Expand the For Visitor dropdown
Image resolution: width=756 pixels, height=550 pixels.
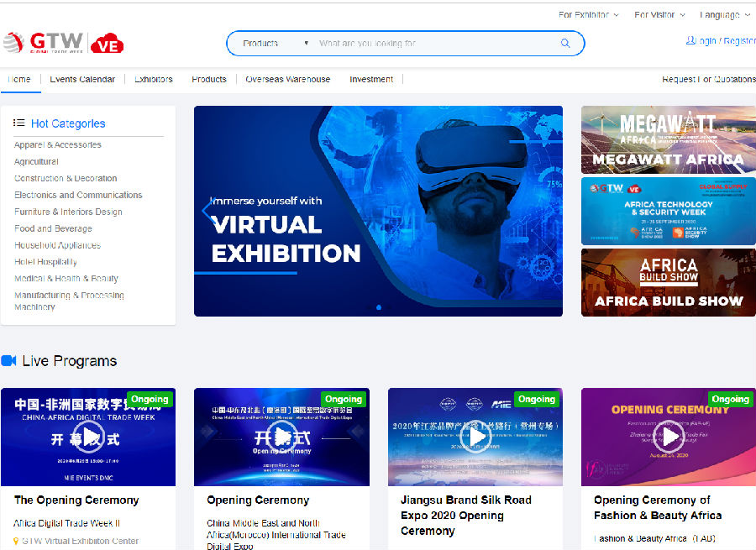(659, 15)
